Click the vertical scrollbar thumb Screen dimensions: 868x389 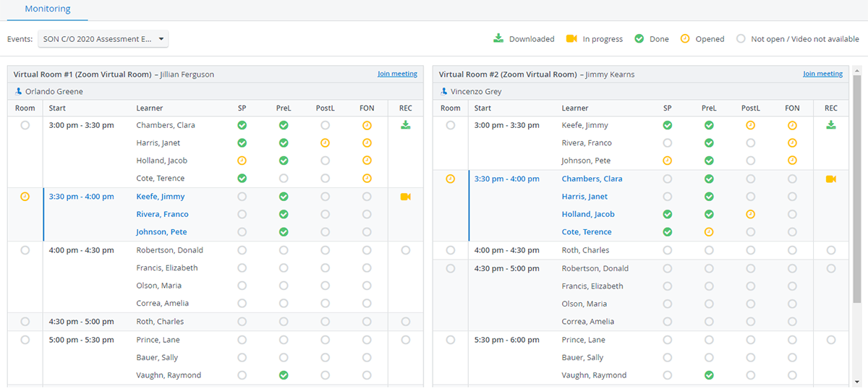click(x=857, y=188)
